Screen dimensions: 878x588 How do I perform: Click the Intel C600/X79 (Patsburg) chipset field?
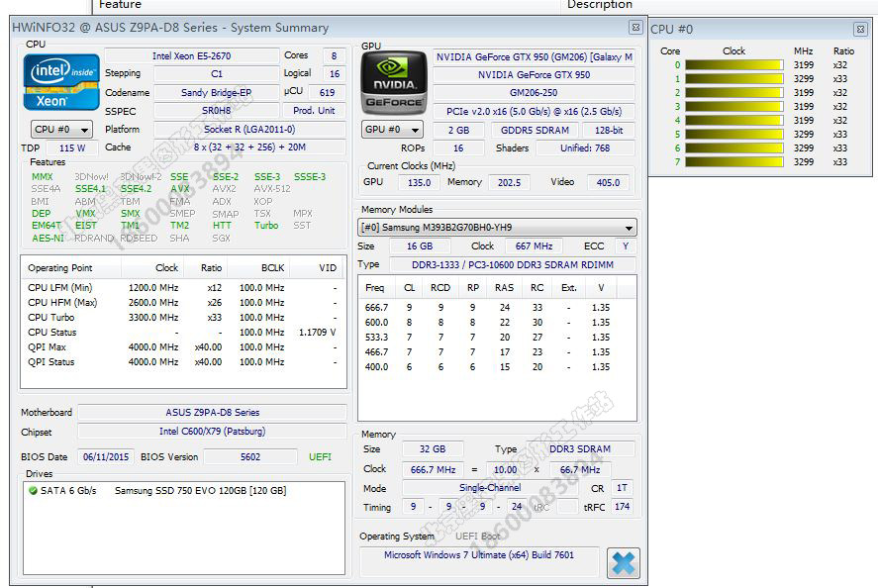tap(212, 432)
